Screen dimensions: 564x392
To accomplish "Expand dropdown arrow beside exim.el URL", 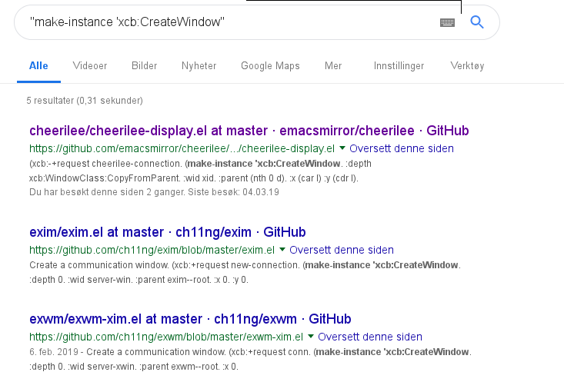I will (282, 249).
